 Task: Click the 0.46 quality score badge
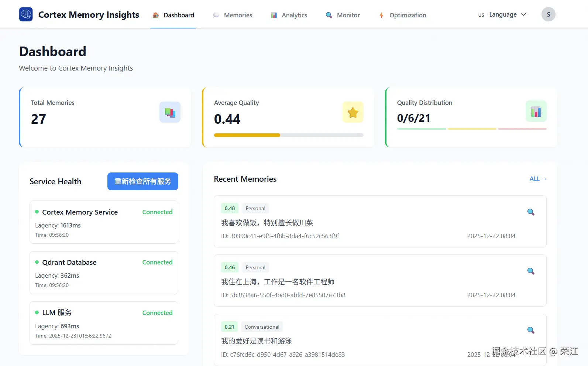[230, 267]
